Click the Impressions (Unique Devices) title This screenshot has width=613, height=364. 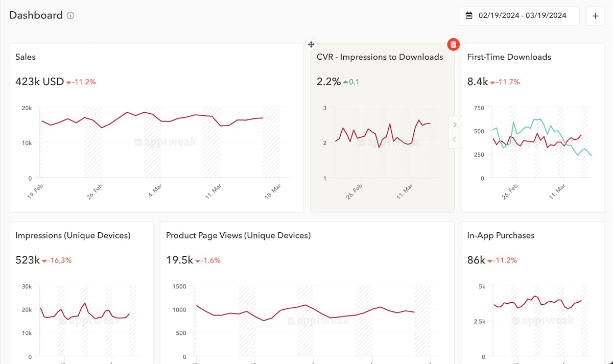click(73, 235)
